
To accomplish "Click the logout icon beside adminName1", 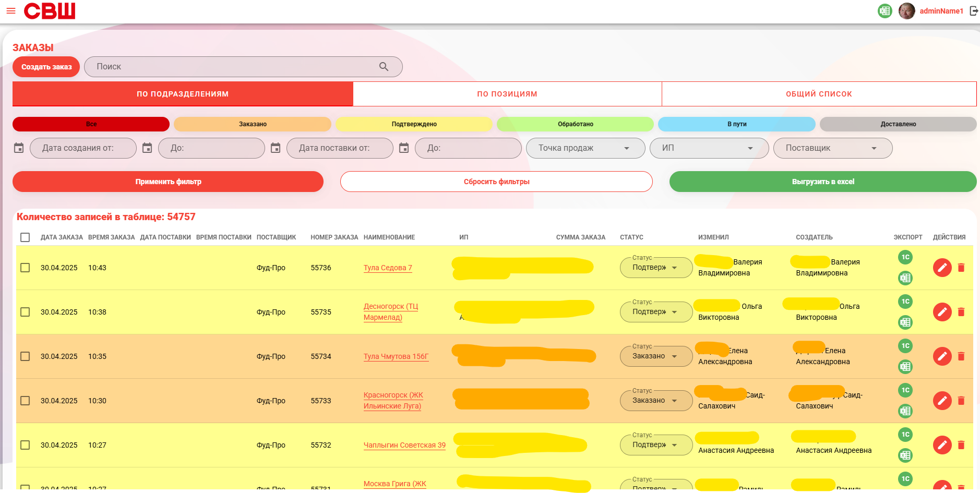I will (973, 10).
